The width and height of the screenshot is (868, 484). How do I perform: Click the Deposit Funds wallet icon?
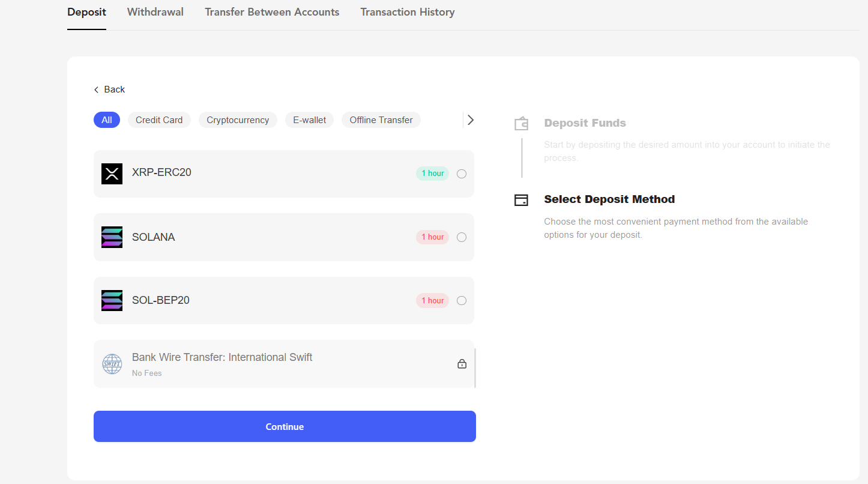pos(521,124)
